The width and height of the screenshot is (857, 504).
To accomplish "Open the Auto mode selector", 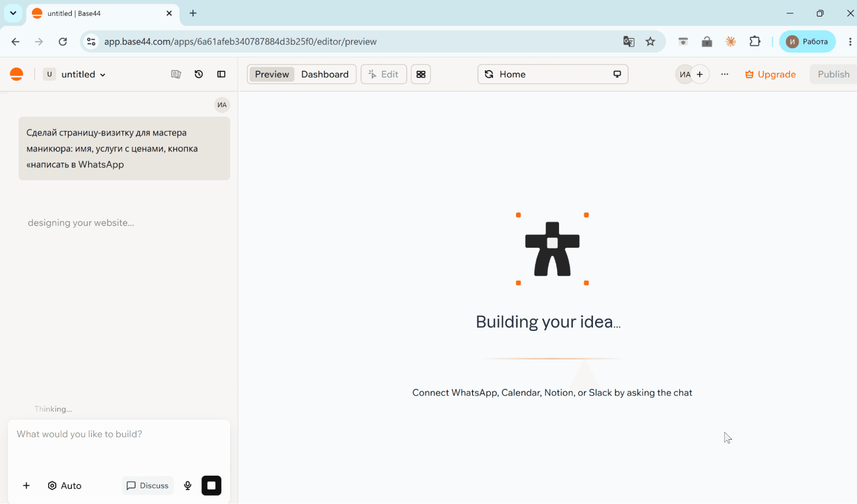I will [x=65, y=485].
